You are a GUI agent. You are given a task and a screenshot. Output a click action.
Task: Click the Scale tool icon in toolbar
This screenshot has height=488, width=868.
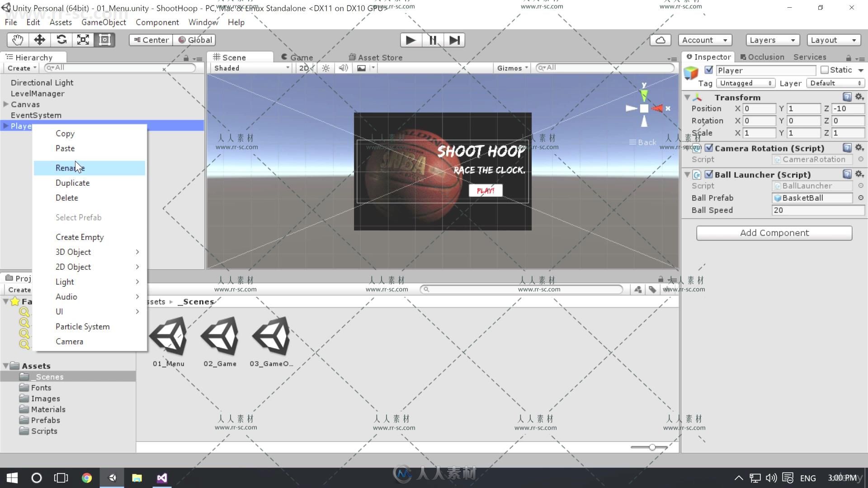pyautogui.click(x=83, y=39)
